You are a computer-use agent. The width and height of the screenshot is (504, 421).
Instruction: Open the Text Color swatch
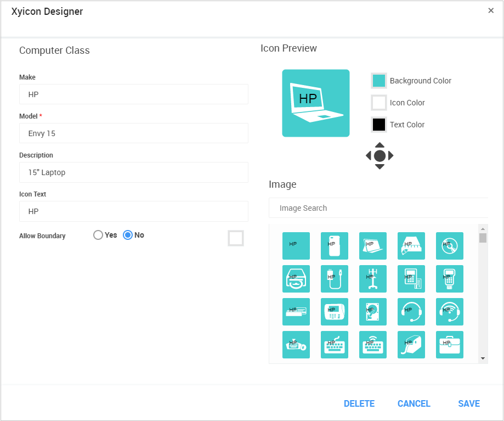point(378,125)
